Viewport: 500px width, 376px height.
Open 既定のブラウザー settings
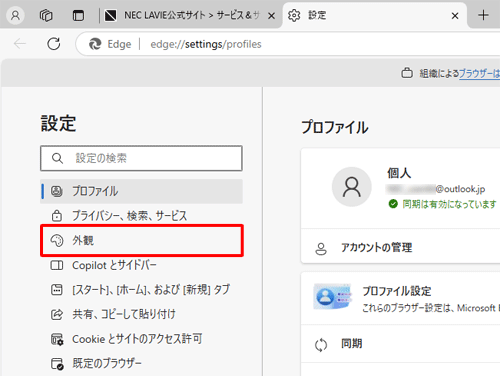[141, 363]
